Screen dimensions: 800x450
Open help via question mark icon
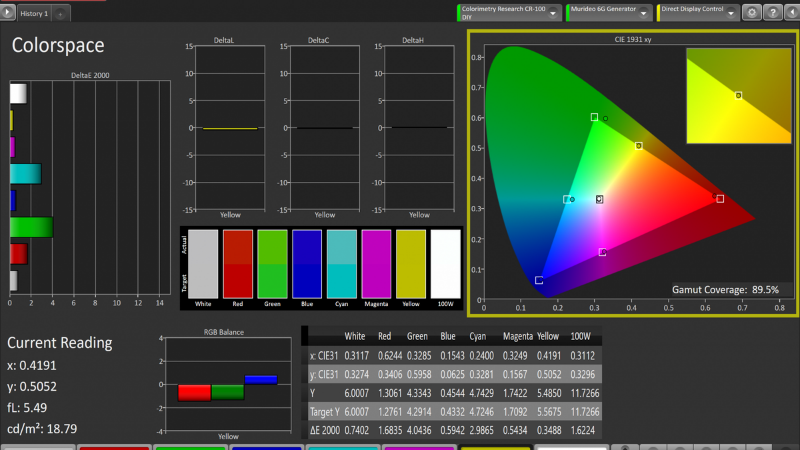click(771, 13)
